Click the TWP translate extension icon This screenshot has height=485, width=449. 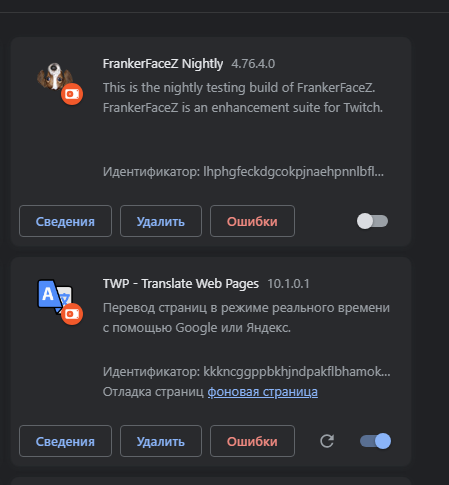coord(55,296)
